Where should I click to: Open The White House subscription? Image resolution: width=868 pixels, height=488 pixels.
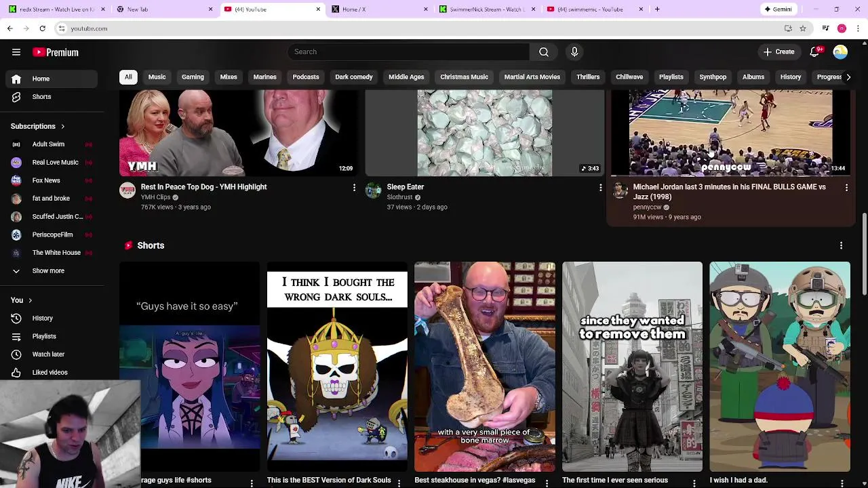(52, 253)
